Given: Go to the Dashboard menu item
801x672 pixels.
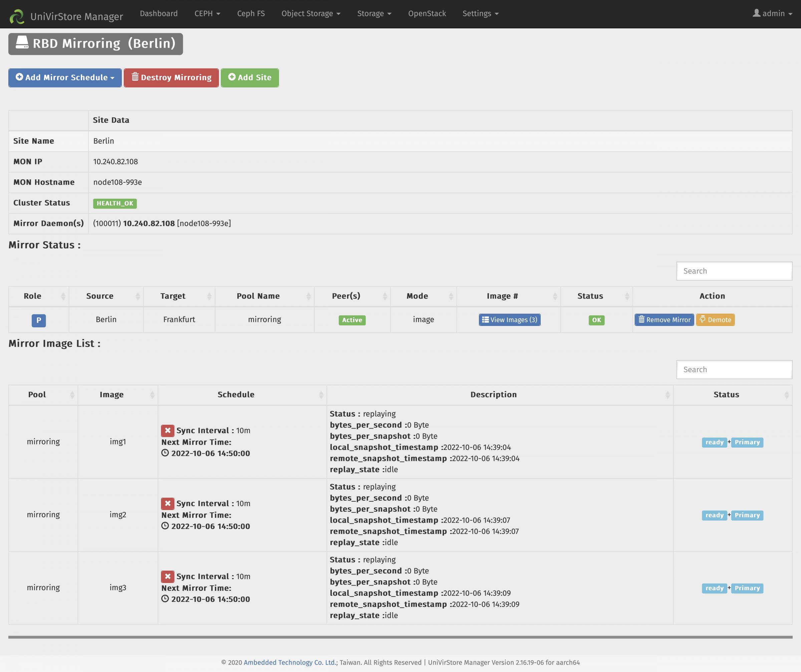Looking at the screenshot, I should (159, 14).
